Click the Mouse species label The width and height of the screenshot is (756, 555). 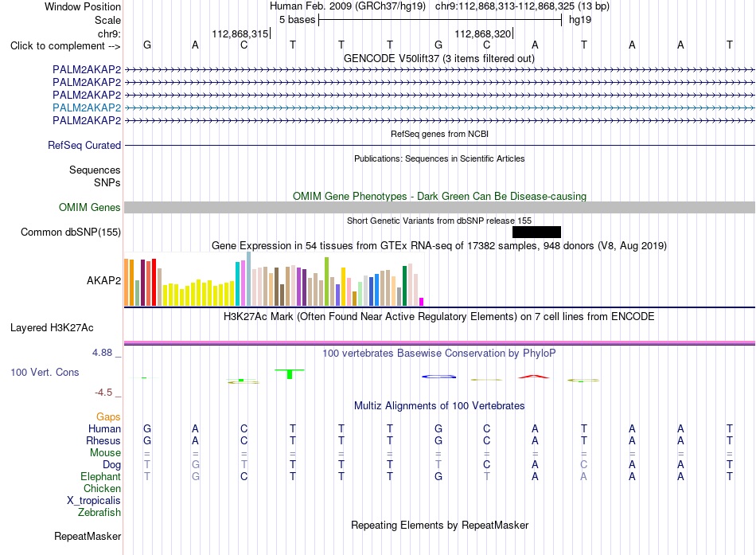coord(105,453)
